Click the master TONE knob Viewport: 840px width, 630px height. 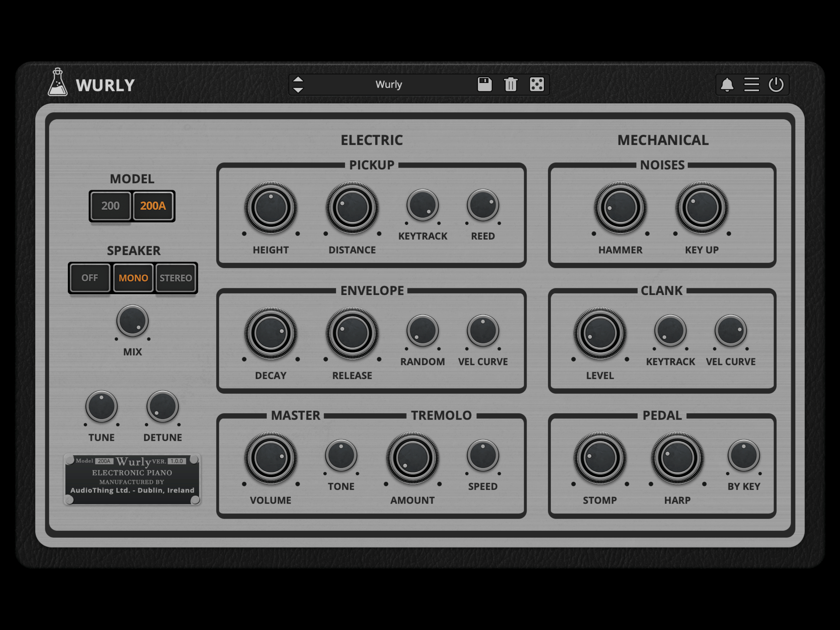point(341,456)
